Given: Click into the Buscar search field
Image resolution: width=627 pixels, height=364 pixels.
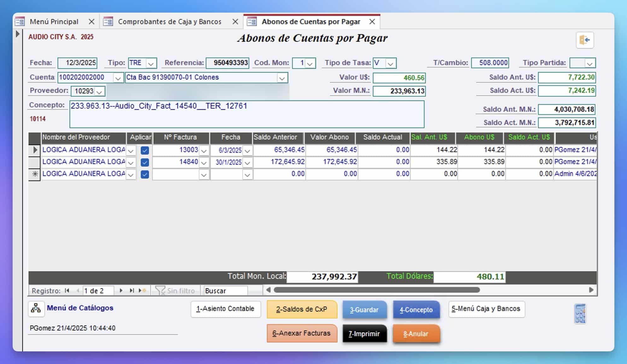Looking at the screenshot, I should pos(225,291).
